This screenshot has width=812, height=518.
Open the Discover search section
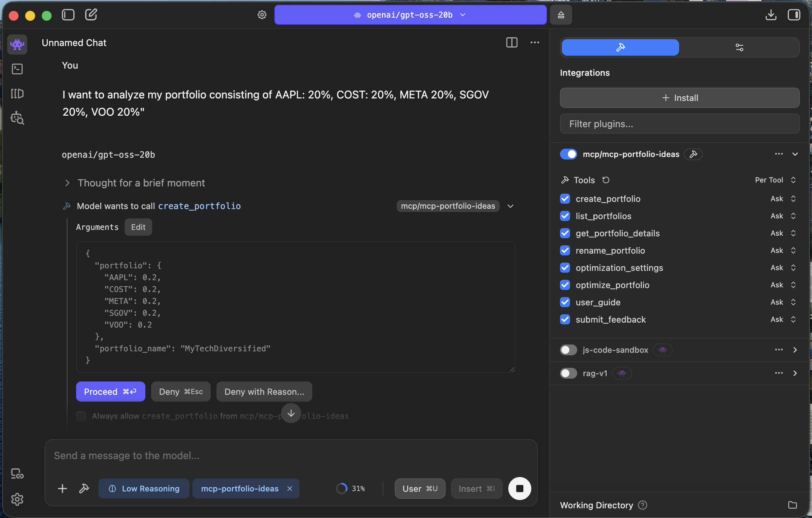17,118
